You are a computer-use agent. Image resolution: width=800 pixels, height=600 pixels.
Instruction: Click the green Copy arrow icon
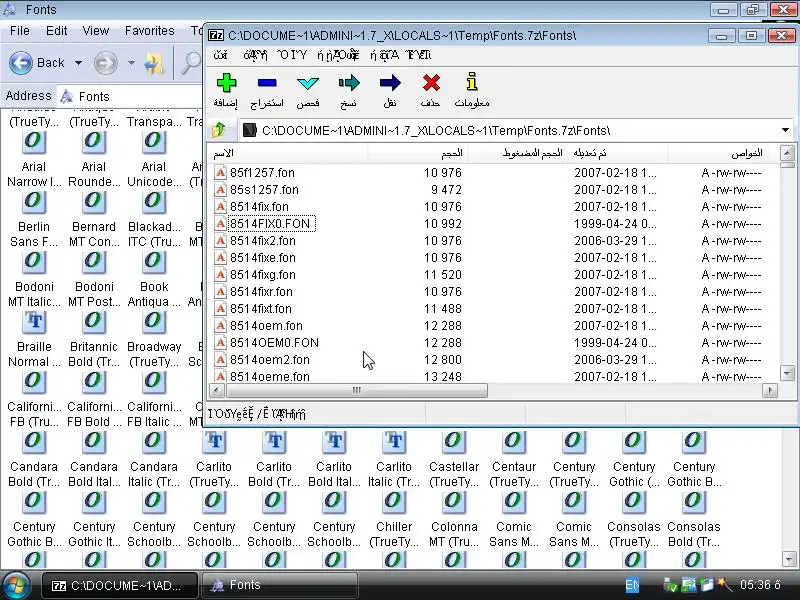348,83
